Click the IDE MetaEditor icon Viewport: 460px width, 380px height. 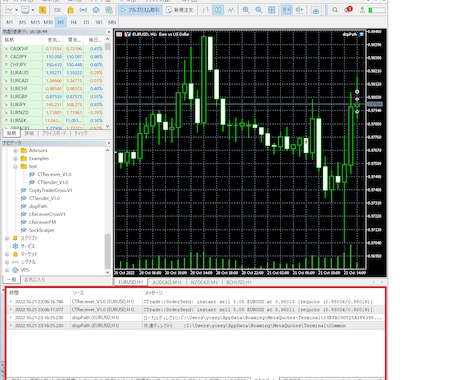pos(57,10)
